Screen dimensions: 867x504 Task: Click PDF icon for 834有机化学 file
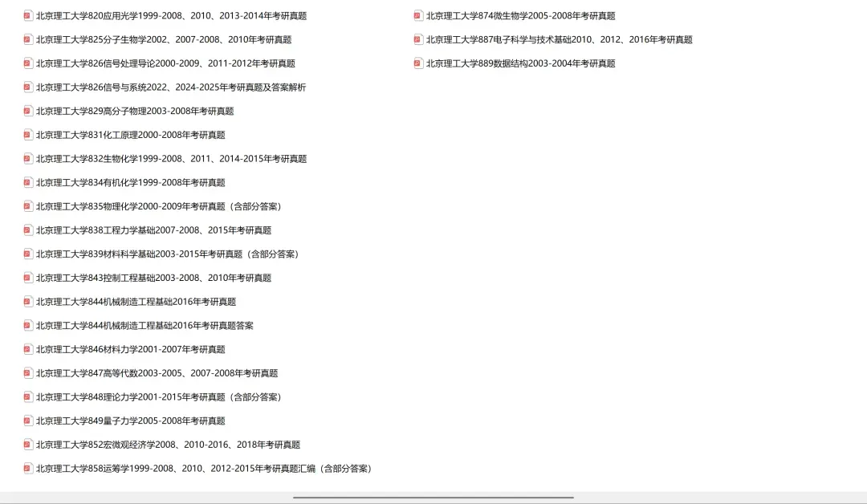27,182
